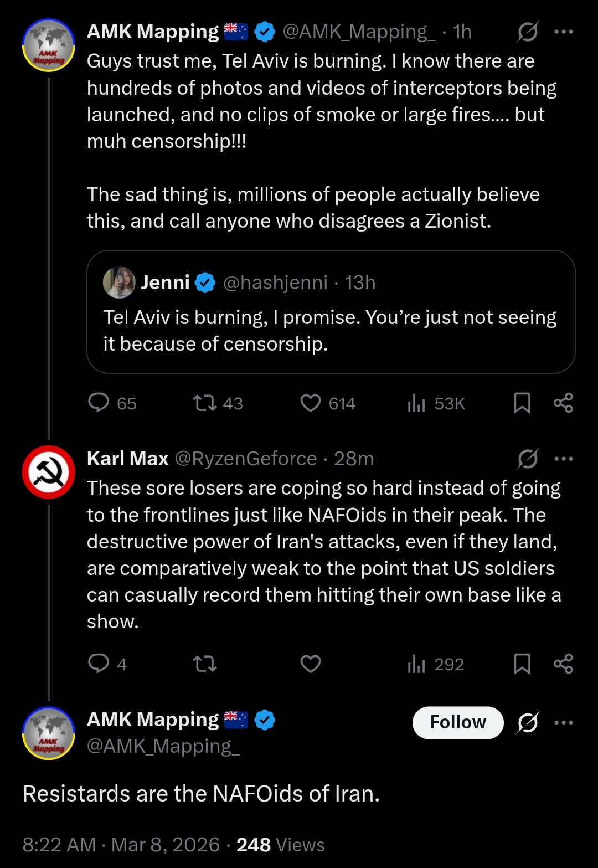Reply to Karl Max's post
This screenshot has height=868, width=598.
tap(99, 663)
